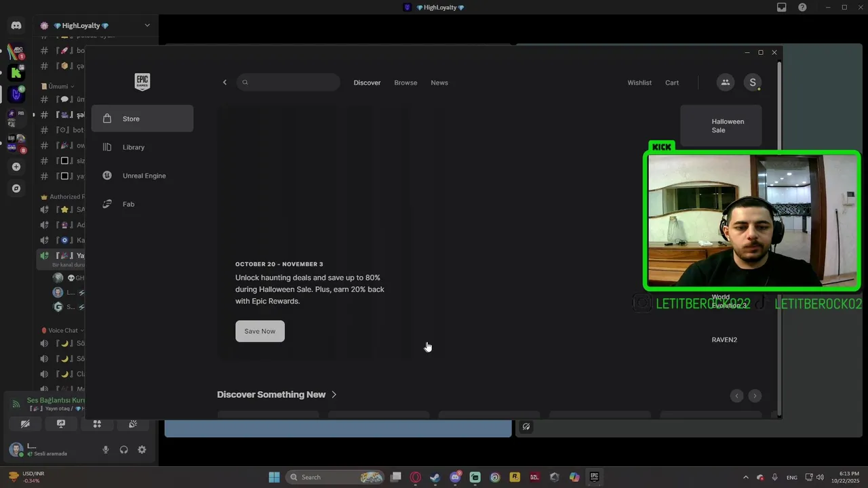This screenshot has height=488, width=868.
Task: Open Discord direct messages home
Action: click(16, 25)
